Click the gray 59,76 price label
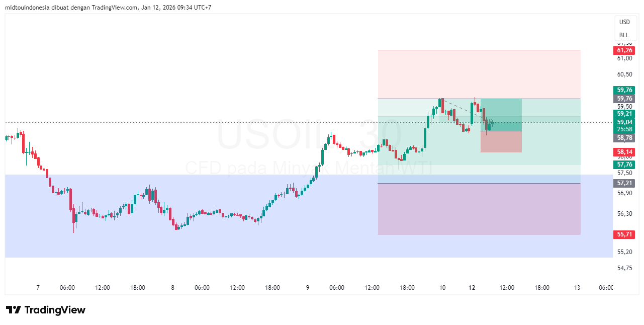 click(624, 99)
